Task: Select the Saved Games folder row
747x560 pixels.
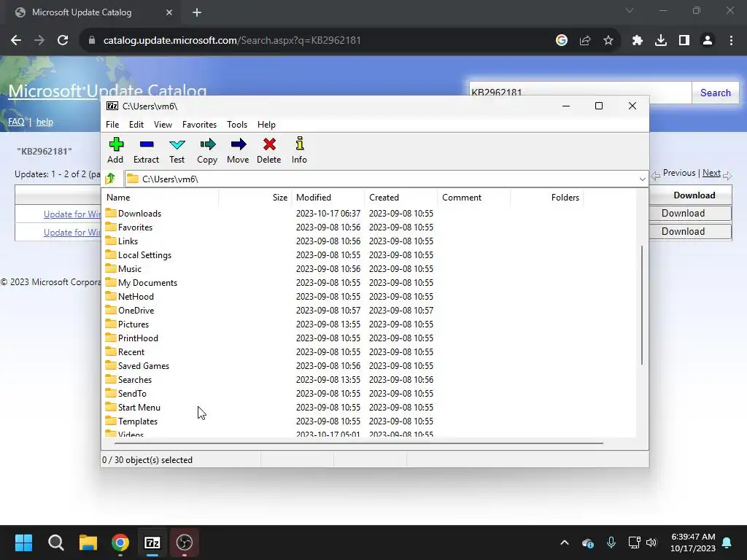Action: point(369,366)
